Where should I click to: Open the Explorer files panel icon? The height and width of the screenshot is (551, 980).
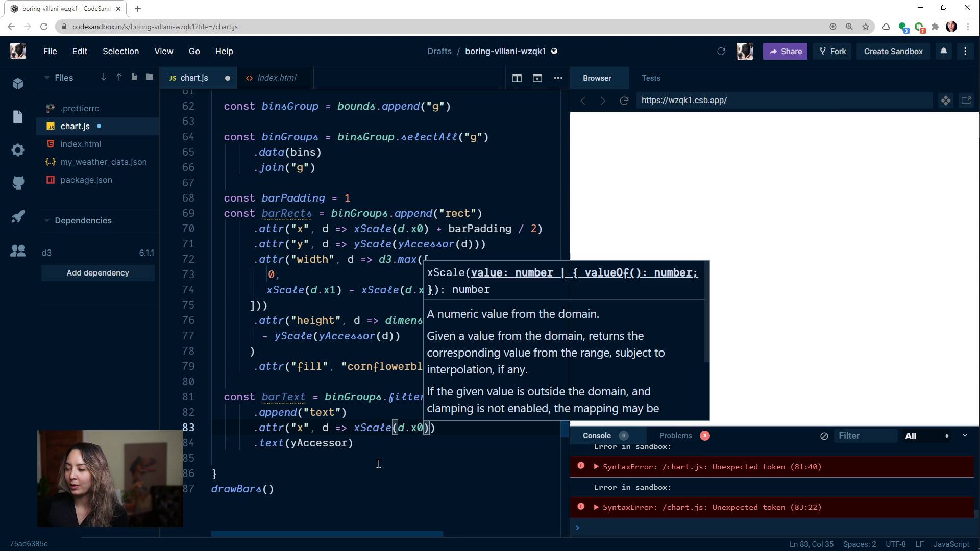point(18,117)
